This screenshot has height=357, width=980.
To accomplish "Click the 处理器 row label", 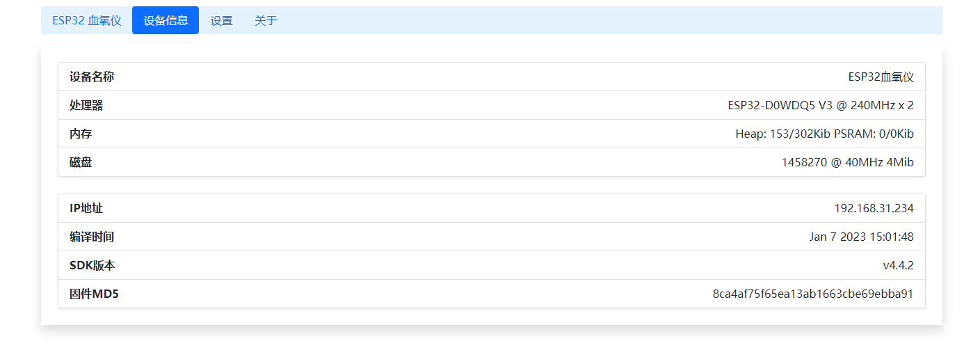I will pyautogui.click(x=86, y=106).
